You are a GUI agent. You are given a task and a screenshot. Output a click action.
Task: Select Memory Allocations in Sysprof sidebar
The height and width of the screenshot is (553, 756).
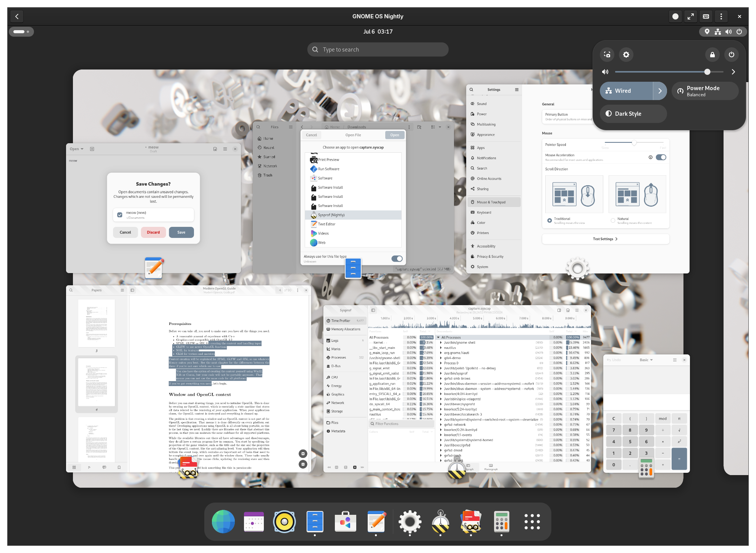pos(345,329)
